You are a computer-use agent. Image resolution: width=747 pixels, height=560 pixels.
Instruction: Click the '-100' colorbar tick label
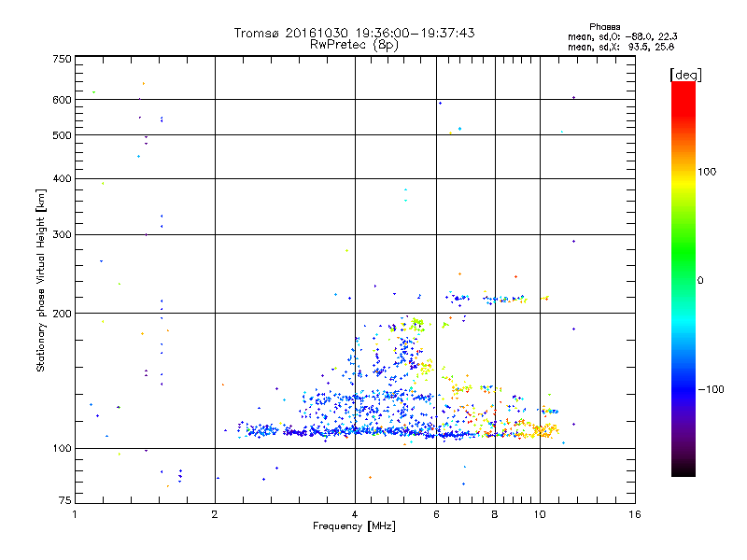pos(711,389)
